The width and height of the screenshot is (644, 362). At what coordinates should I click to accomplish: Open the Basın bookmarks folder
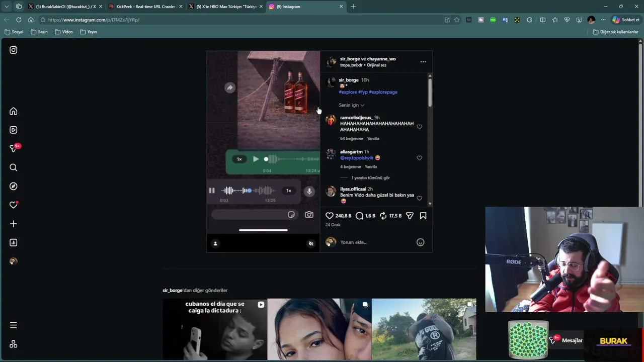point(39,32)
